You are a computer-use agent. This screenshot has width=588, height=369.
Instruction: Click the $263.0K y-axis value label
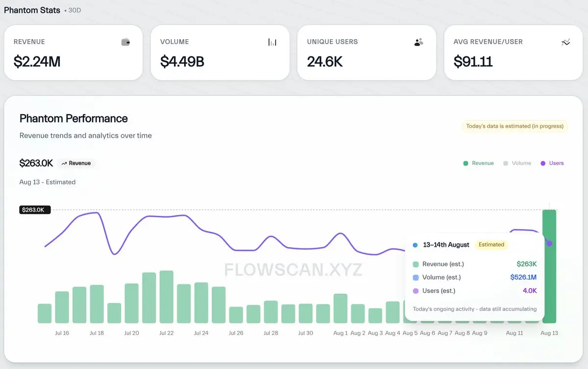pos(35,210)
